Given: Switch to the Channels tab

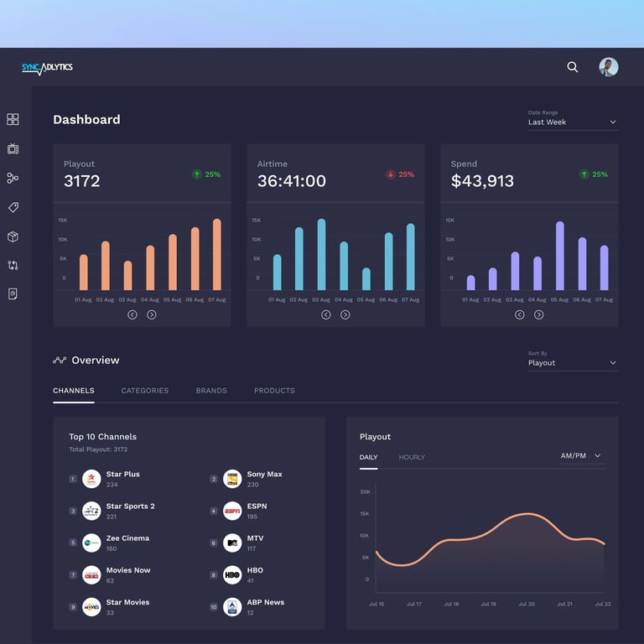Looking at the screenshot, I should pyautogui.click(x=74, y=391).
